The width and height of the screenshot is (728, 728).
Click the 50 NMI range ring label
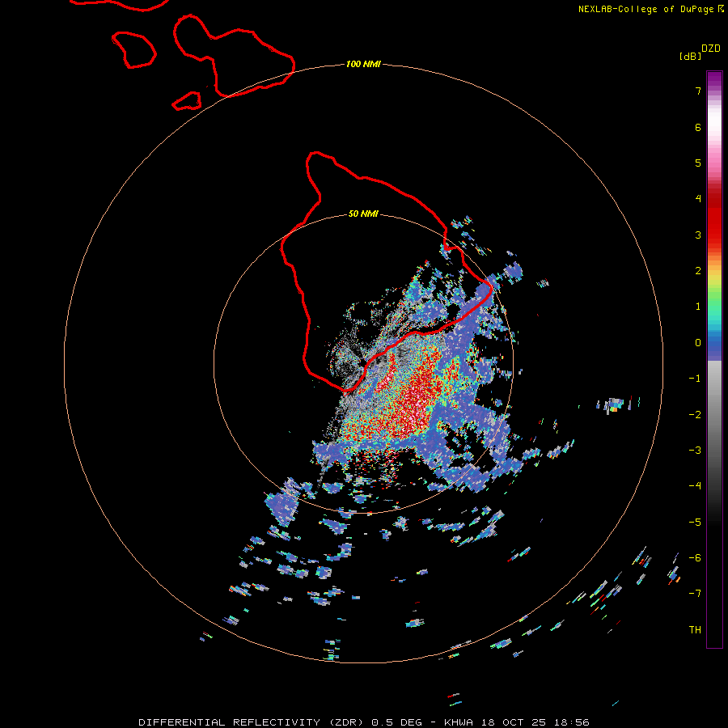[363, 214]
